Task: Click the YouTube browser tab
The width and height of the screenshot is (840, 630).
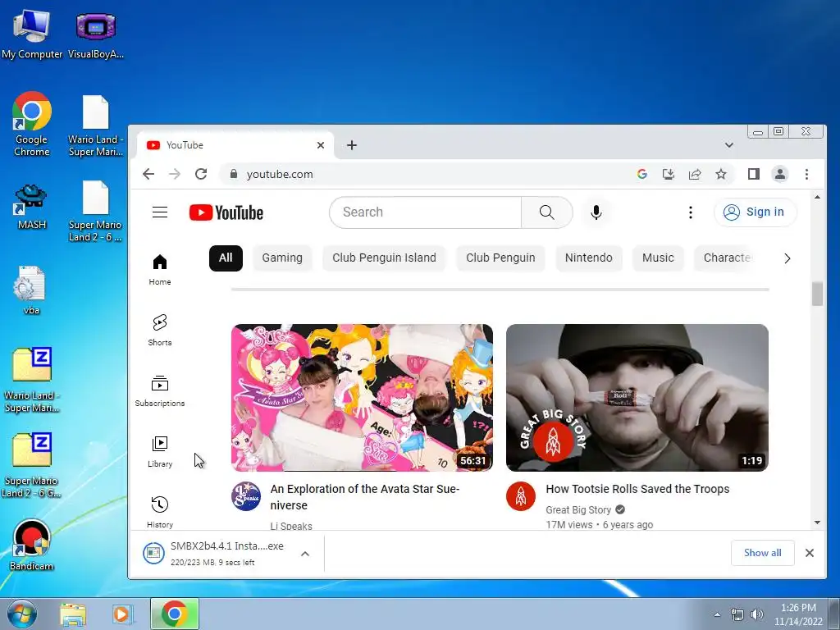Action: [234, 145]
